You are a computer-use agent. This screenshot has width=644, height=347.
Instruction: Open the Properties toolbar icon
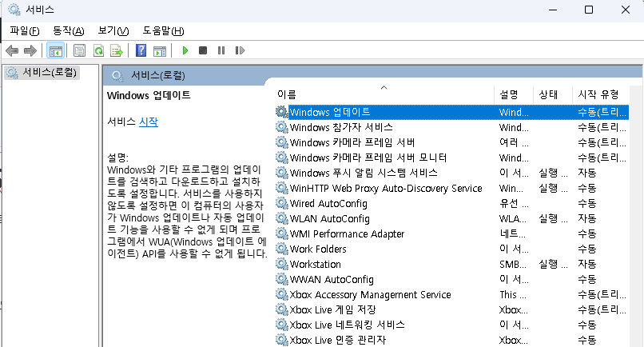point(79,50)
